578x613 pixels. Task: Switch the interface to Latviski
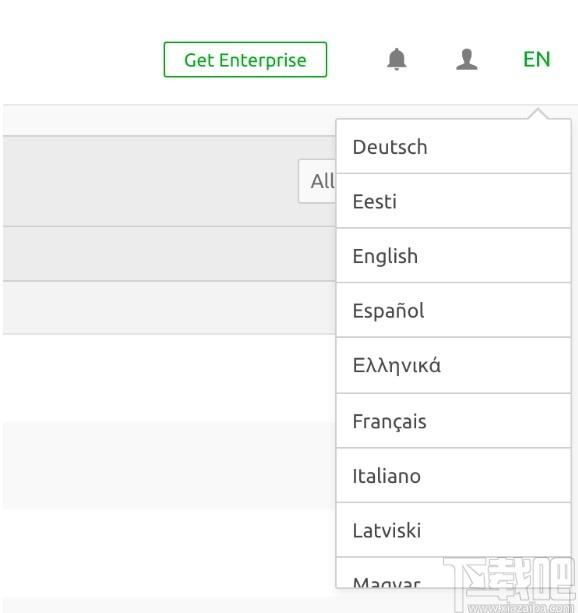pyautogui.click(x=453, y=530)
